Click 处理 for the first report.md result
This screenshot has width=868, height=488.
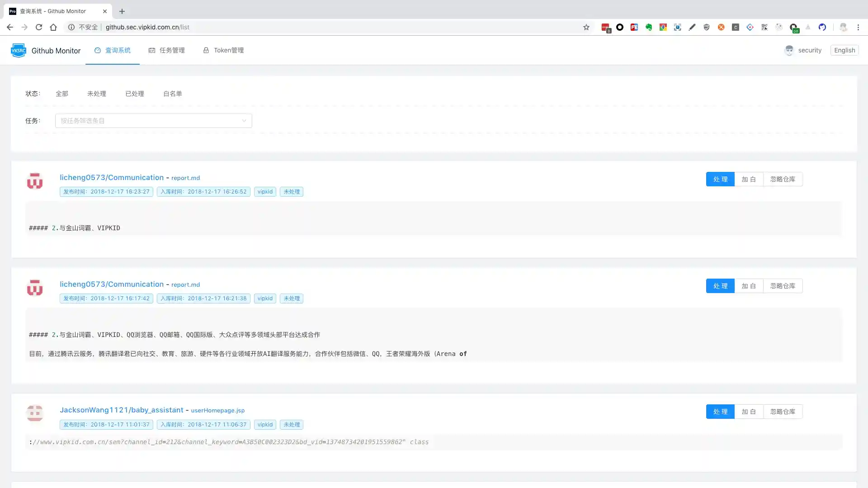point(720,179)
